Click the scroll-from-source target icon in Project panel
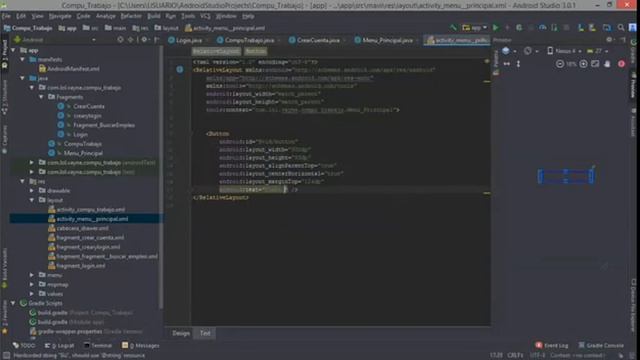The image size is (640, 360). [x=120, y=40]
